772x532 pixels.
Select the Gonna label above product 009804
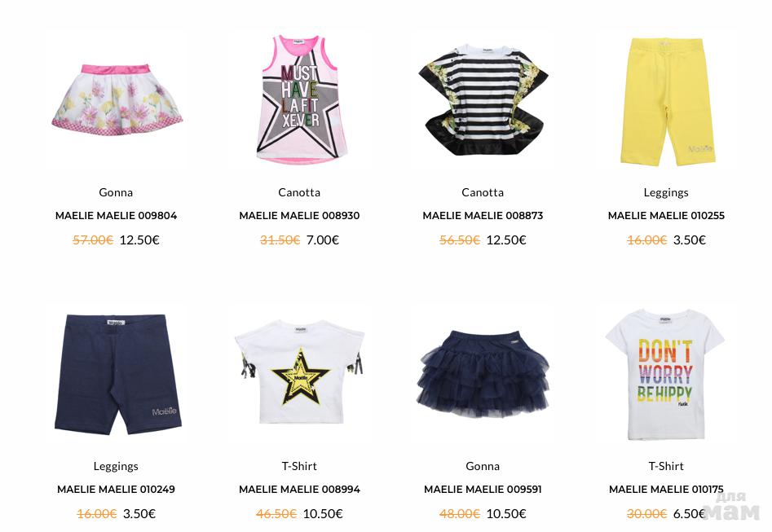point(116,192)
